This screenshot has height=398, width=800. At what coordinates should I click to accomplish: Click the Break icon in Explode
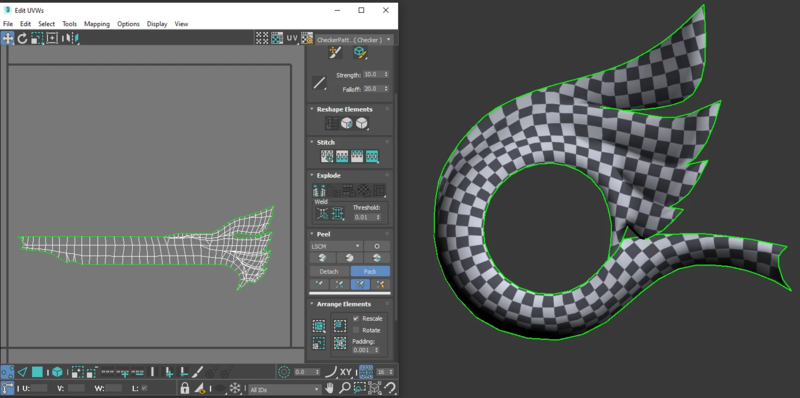tap(319, 191)
